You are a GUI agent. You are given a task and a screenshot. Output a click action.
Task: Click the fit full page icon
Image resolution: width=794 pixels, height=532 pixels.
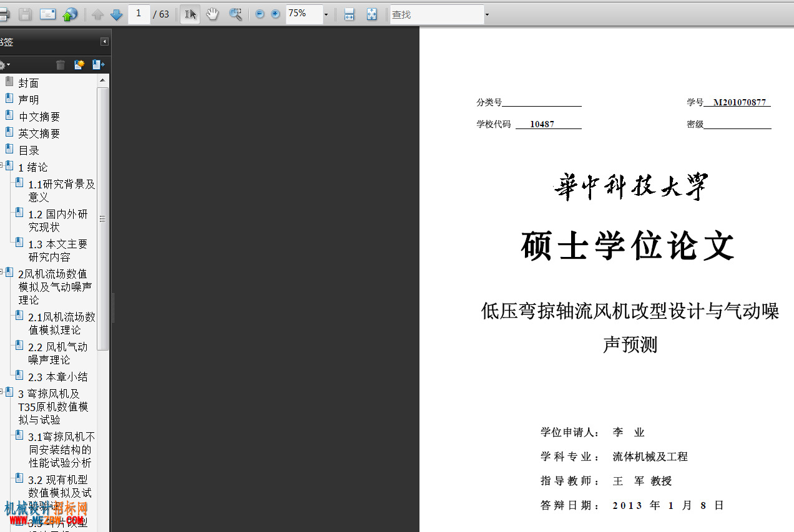[x=372, y=14]
